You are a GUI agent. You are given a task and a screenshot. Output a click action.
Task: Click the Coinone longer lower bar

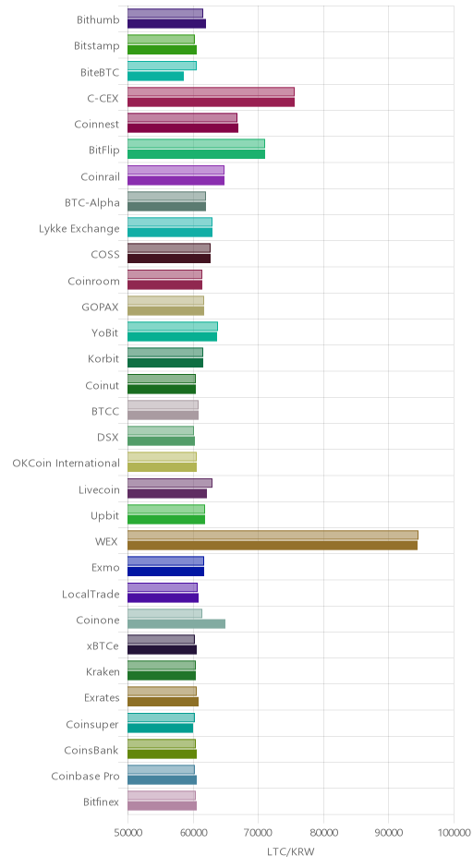click(x=176, y=624)
